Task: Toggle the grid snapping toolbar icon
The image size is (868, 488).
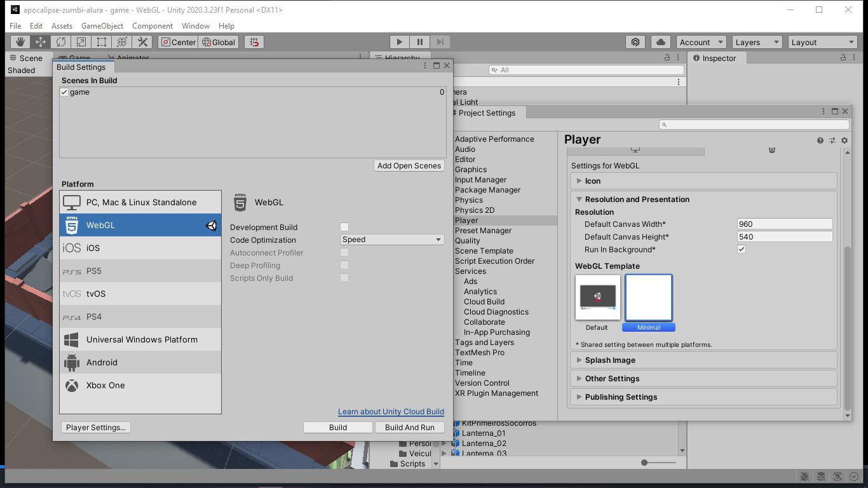Action: point(254,42)
